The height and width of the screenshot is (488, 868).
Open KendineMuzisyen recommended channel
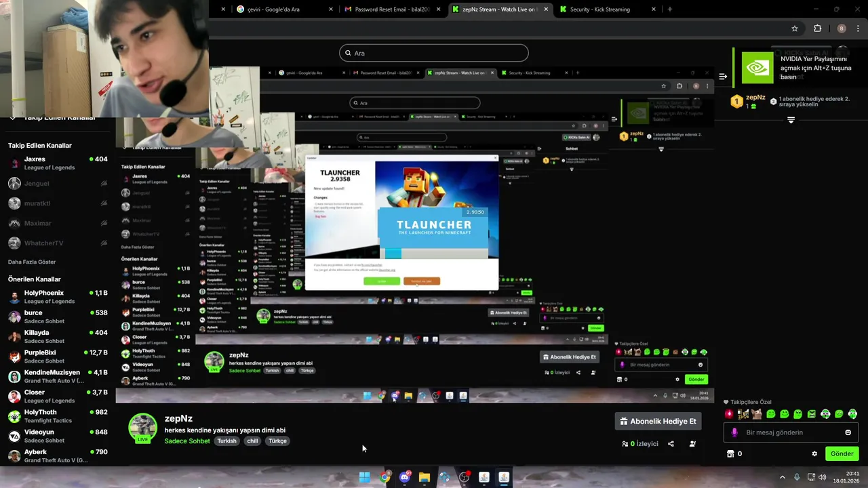pos(58,376)
